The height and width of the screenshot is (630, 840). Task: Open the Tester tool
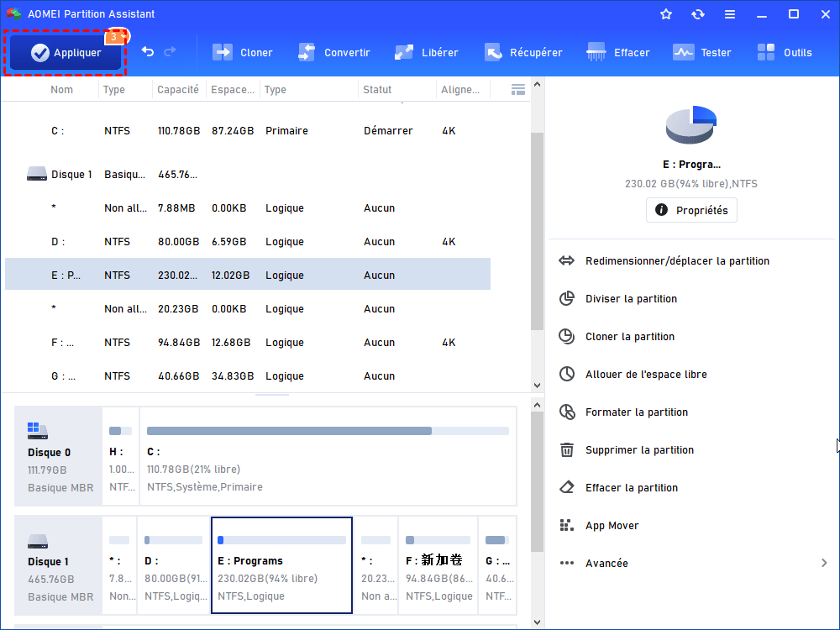[701, 52]
